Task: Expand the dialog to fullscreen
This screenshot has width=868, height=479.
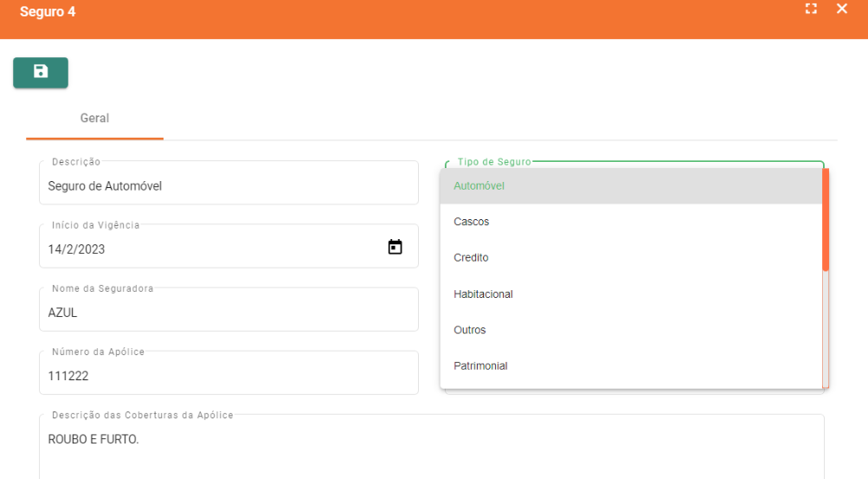Action: (811, 9)
